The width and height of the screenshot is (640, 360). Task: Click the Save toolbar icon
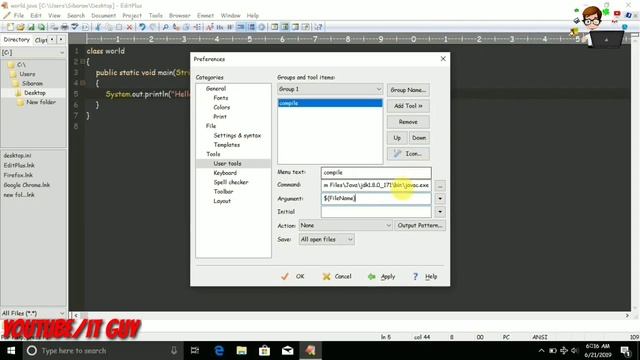[x=31, y=27]
